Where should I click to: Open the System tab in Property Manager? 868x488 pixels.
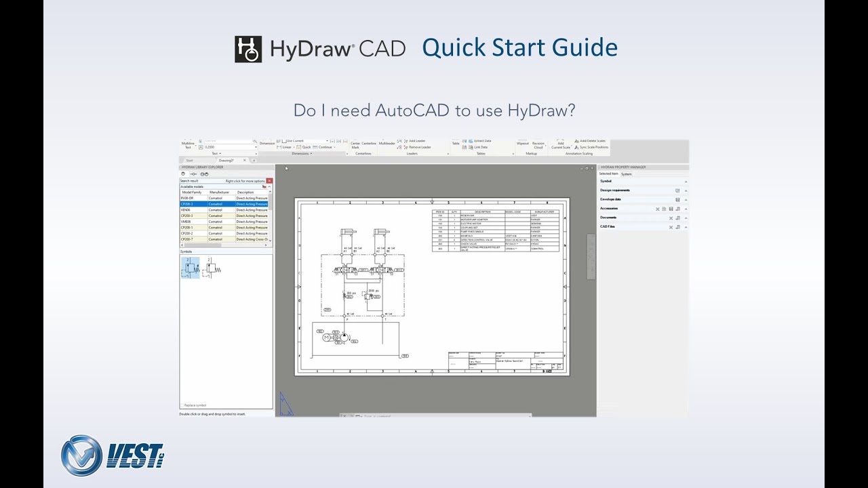(627, 174)
